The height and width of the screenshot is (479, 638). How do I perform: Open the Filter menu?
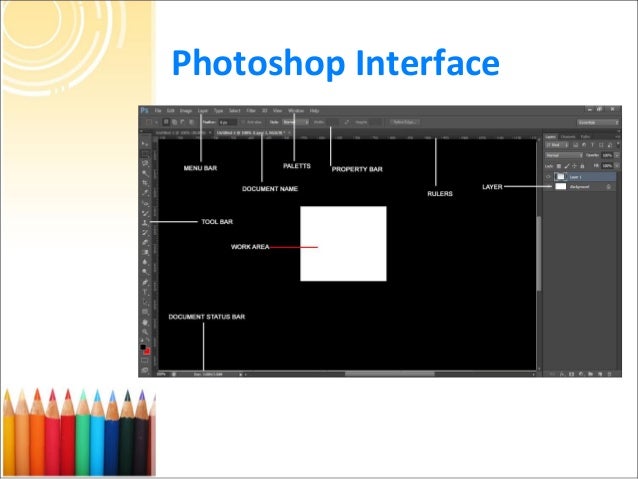[x=251, y=111]
